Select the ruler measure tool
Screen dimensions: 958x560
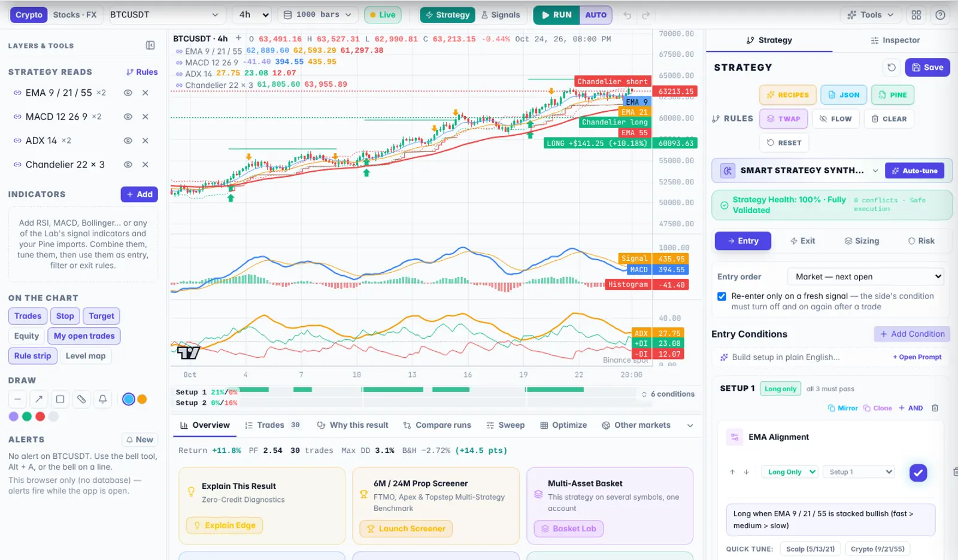(81, 399)
